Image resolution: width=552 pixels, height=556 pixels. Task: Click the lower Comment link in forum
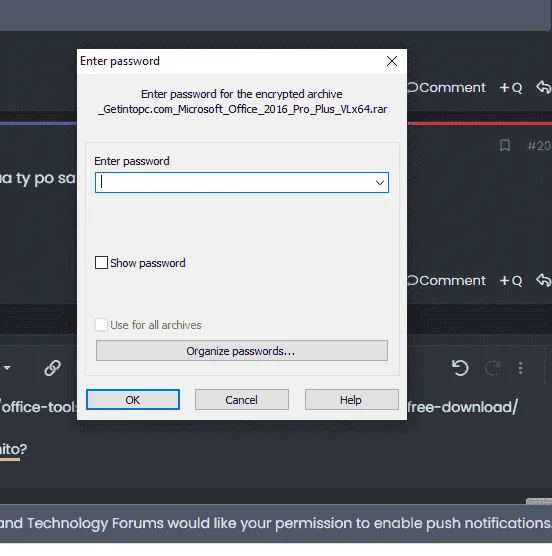click(446, 280)
